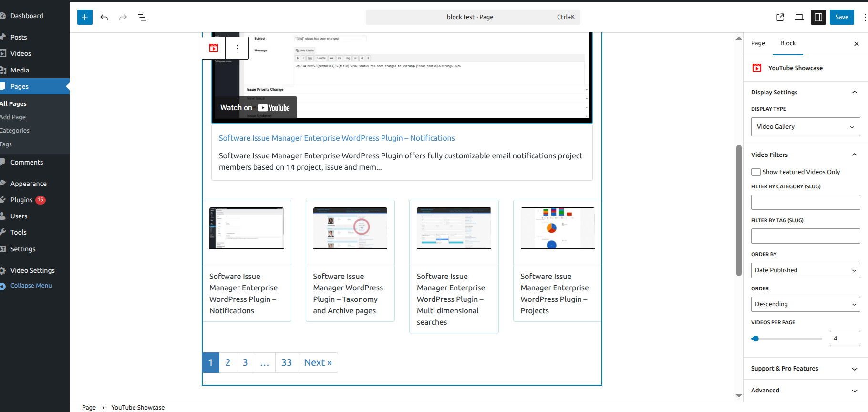Open Dashboard in the admin menu
Image resolution: width=868 pixels, height=412 pixels.
27,16
